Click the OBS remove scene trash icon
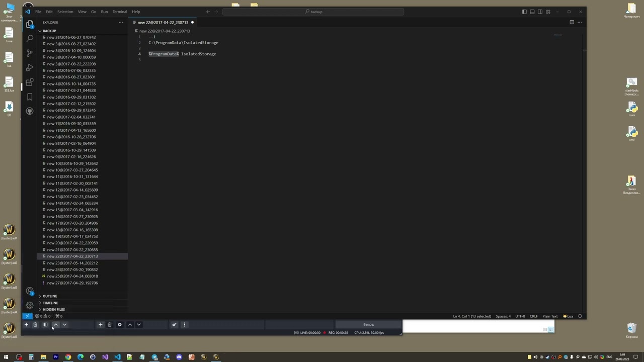 pyautogui.click(x=35, y=325)
